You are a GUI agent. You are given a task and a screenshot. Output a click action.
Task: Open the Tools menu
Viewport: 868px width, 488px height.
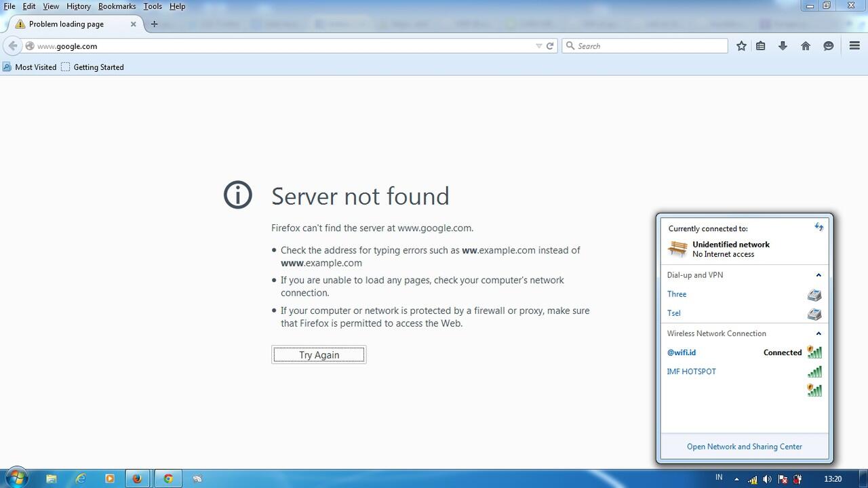pyautogui.click(x=153, y=6)
